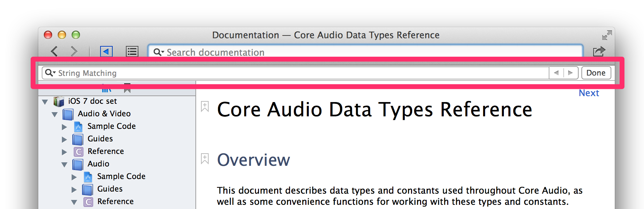This screenshot has width=644, height=209.
Task: Click the Guides book icon under Audio & Video
Action: (78, 139)
